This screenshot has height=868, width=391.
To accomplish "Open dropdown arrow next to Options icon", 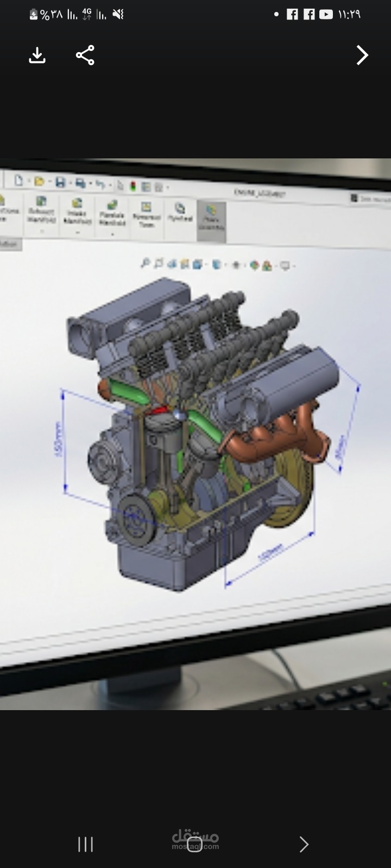I will (x=167, y=188).
